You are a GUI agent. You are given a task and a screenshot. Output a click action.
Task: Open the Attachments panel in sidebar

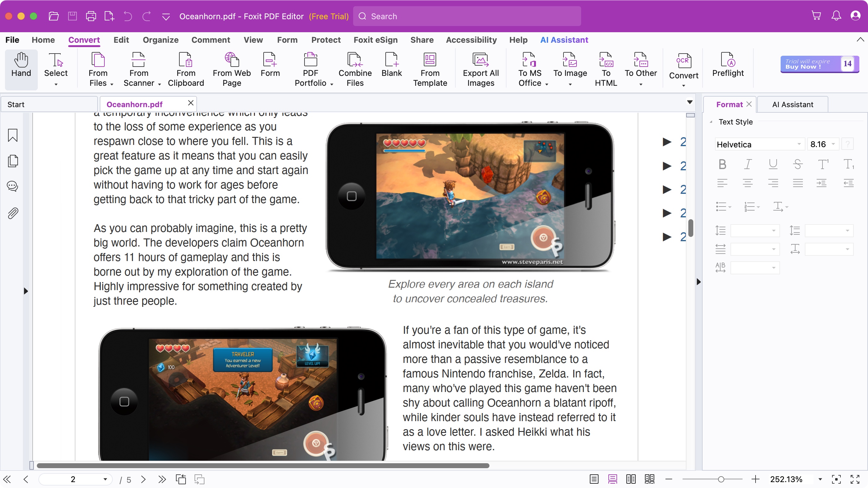(13, 213)
